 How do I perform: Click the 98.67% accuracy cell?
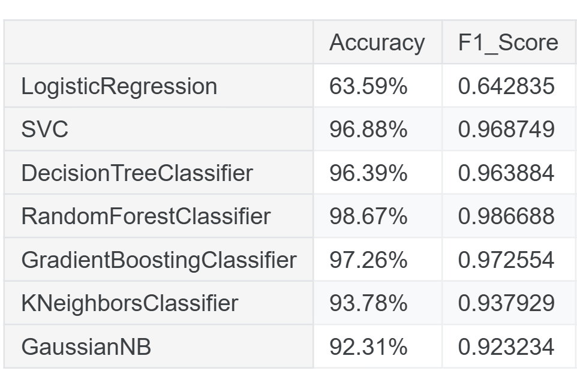coord(377,216)
